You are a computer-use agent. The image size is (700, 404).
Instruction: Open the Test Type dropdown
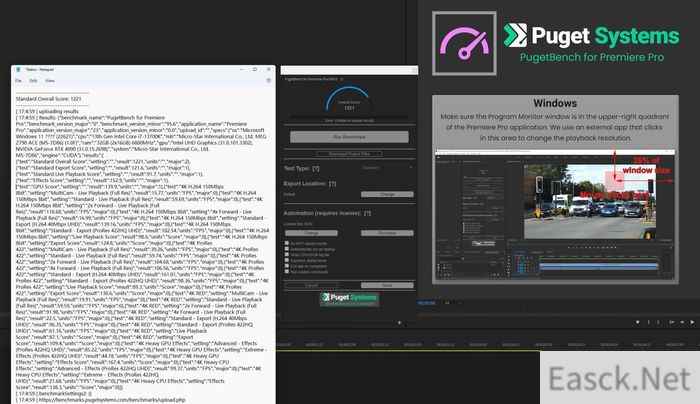387,168
